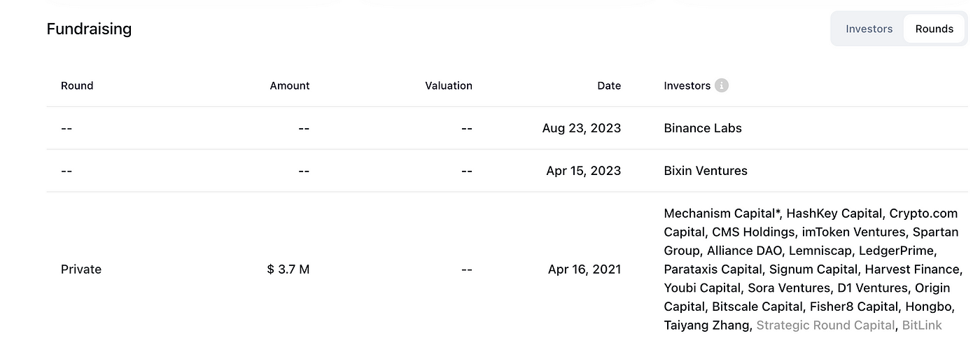
Task: Click the Private round label
Action: (81, 269)
